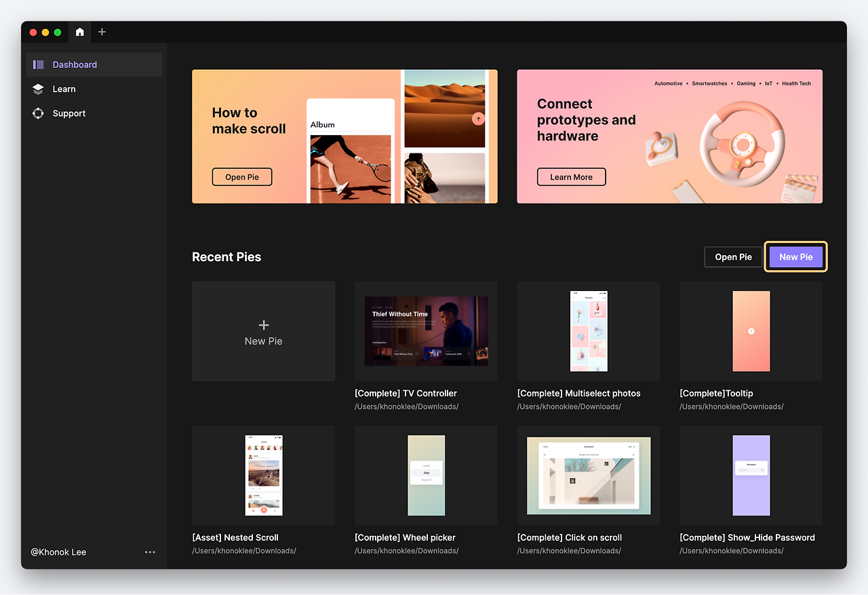Screen dimensions: 868x595
Task: Click the @Khonok Lee account name
Action: [x=58, y=552]
